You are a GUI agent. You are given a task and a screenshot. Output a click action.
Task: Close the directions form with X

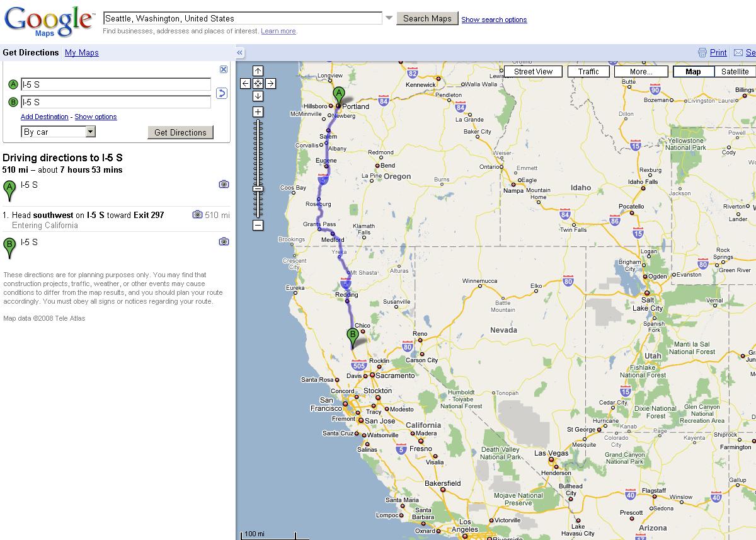pos(223,69)
